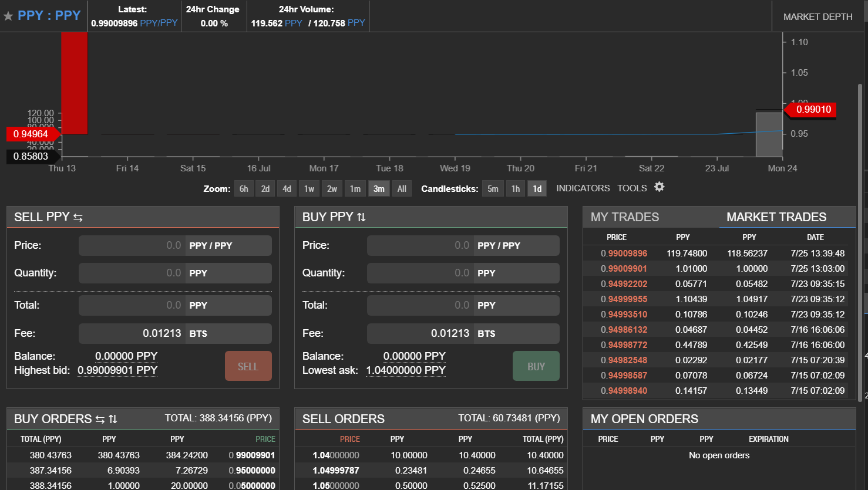Viewport: 868px width, 490px height.
Task: Click the tall red candlestick on Thu 13
Action: coord(75,83)
